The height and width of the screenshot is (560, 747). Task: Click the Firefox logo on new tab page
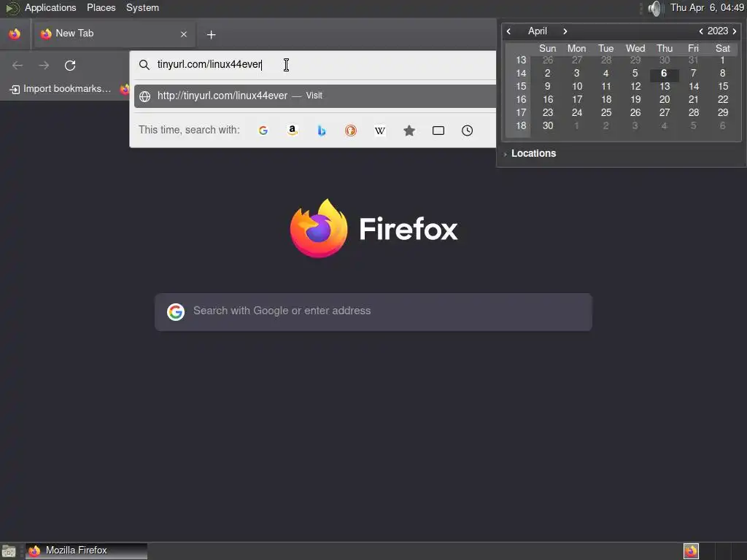319,228
